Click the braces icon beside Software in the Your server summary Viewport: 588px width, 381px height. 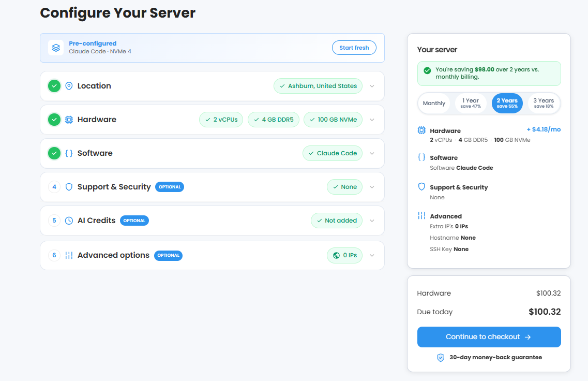pyautogui.click(x=421, y=157)
